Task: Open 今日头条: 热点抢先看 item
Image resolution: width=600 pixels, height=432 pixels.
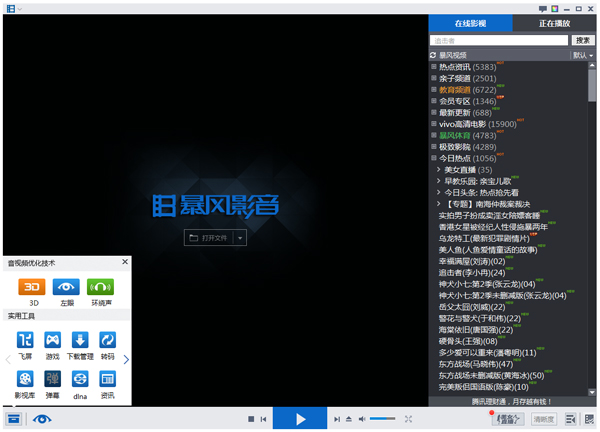Action: 481,192
